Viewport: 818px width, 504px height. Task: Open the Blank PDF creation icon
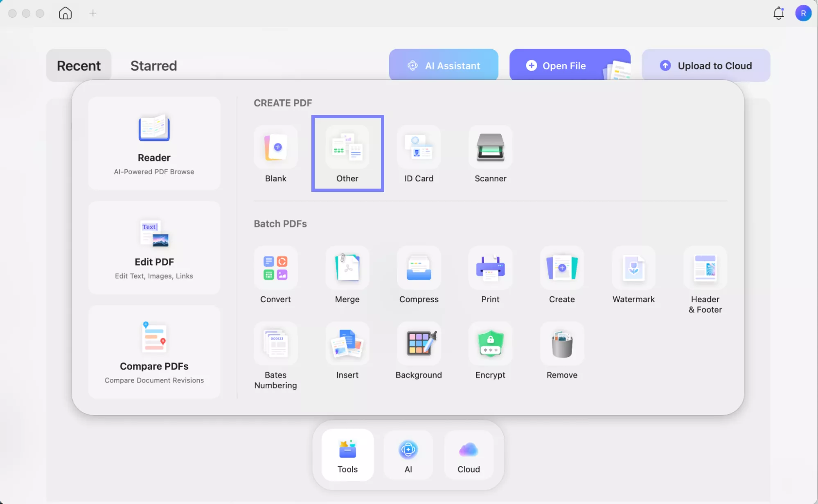[275, 147]
